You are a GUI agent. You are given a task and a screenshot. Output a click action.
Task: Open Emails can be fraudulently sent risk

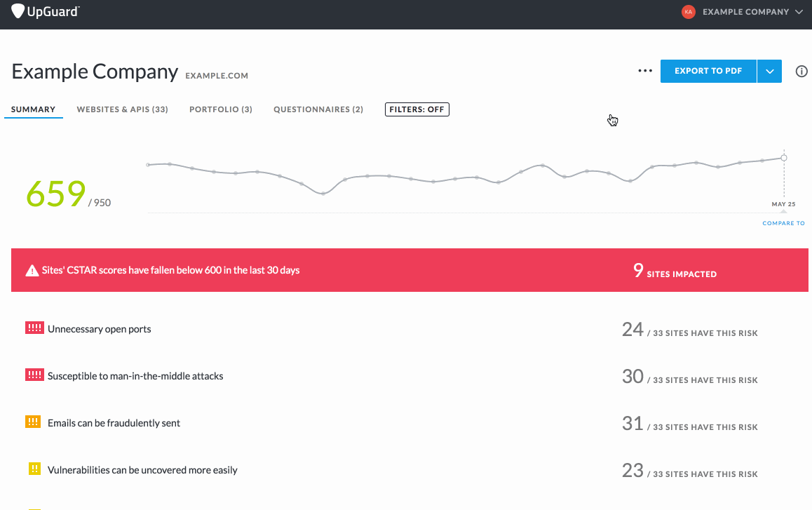(114, 424)
